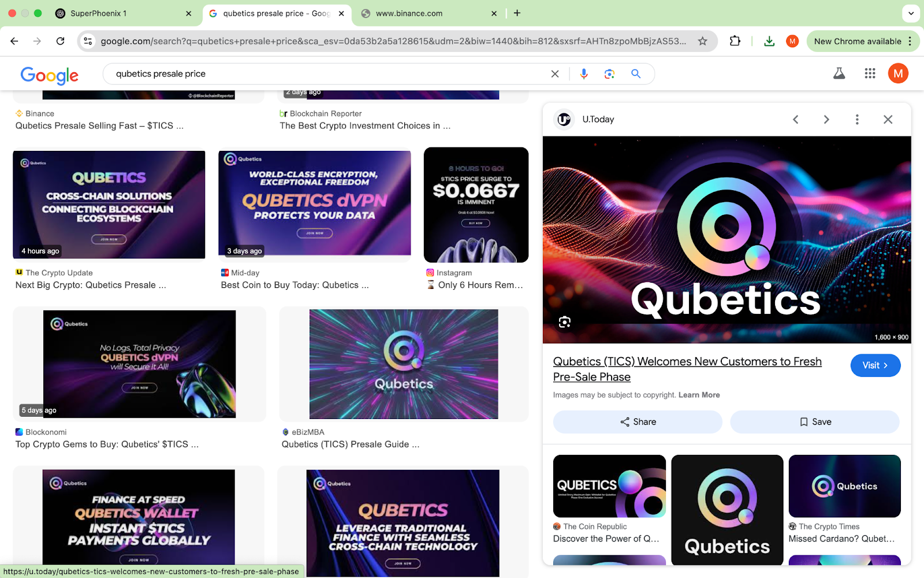The width and height of the screenshot is (924, 578).
Task: Click the Share button
Action: (x=638, y=422)
